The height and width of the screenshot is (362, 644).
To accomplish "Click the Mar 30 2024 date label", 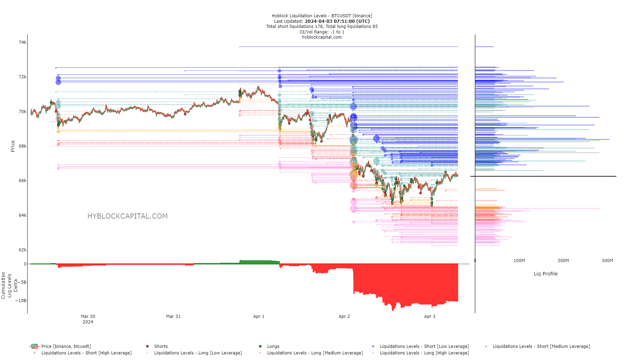I will tap(88, 319).
